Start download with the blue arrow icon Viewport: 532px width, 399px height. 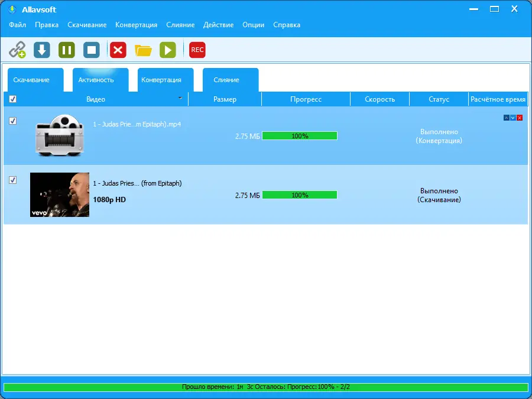click(x=42, y=50)
